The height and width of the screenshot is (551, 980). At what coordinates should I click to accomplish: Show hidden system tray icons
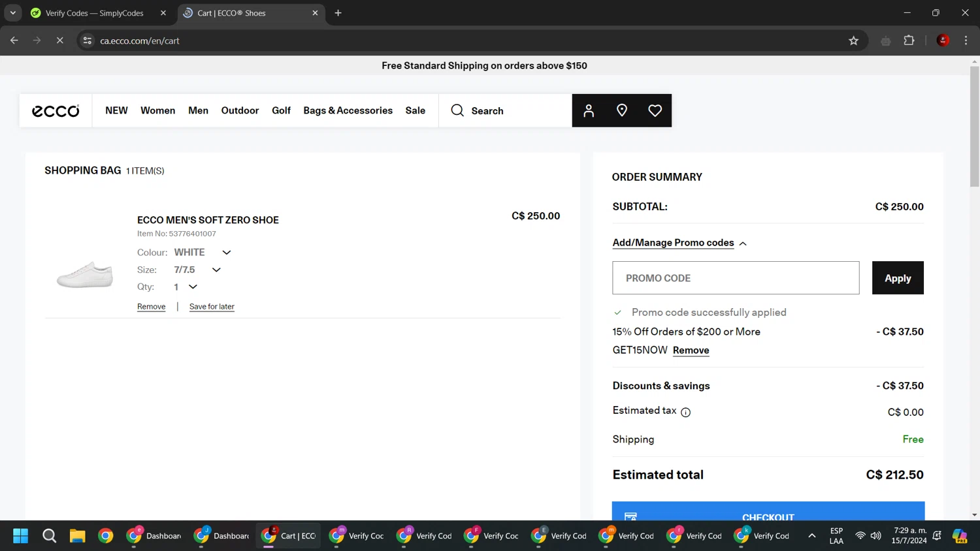[811, 536]
